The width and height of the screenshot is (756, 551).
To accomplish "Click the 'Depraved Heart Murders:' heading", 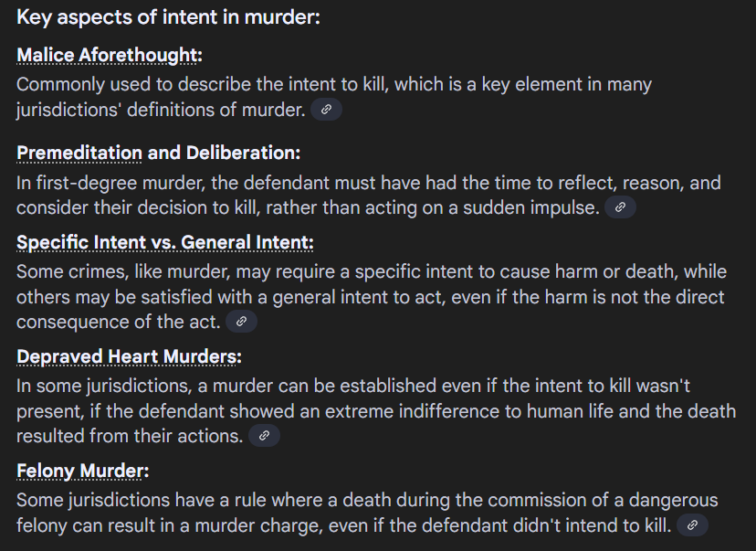I will click(x=130, y=356).
